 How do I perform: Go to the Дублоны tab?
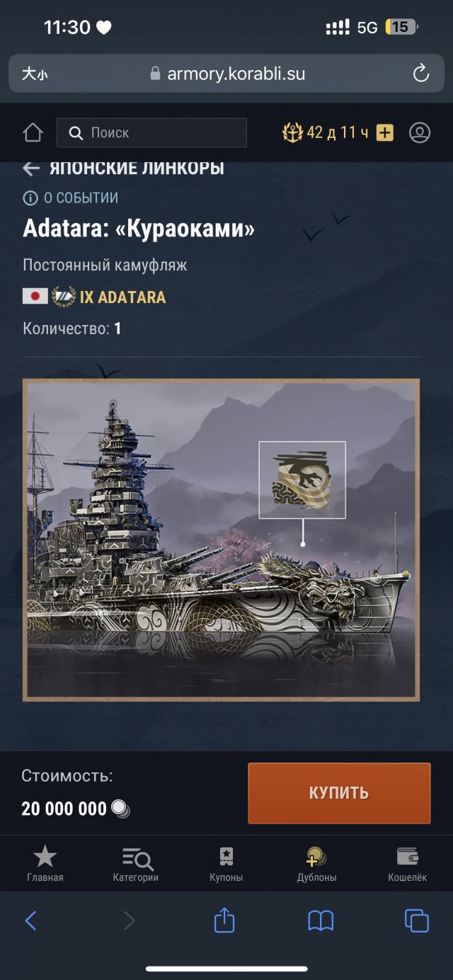(316, 864)
